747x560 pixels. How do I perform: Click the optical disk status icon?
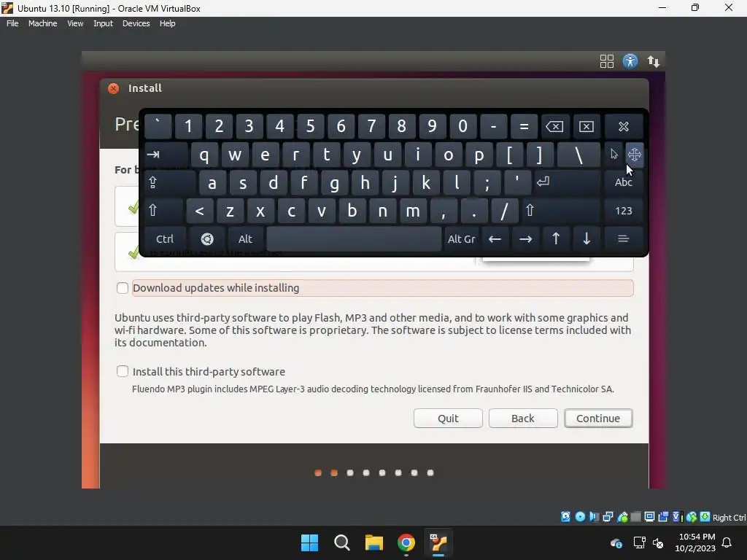coord(580,517)
